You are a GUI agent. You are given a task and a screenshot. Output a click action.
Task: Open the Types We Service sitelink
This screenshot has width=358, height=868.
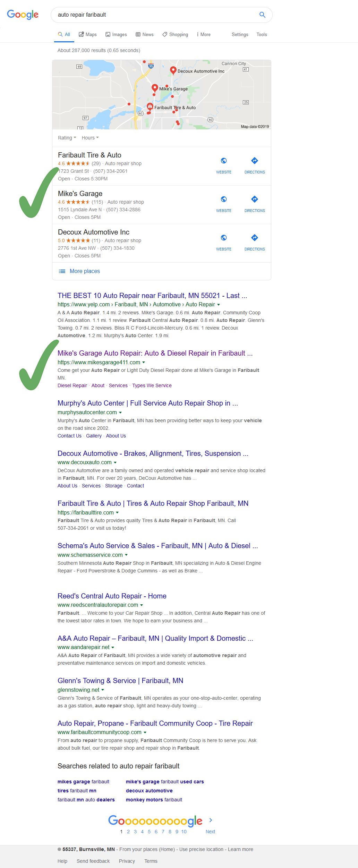pyautogui.click(x=152, y=385)
